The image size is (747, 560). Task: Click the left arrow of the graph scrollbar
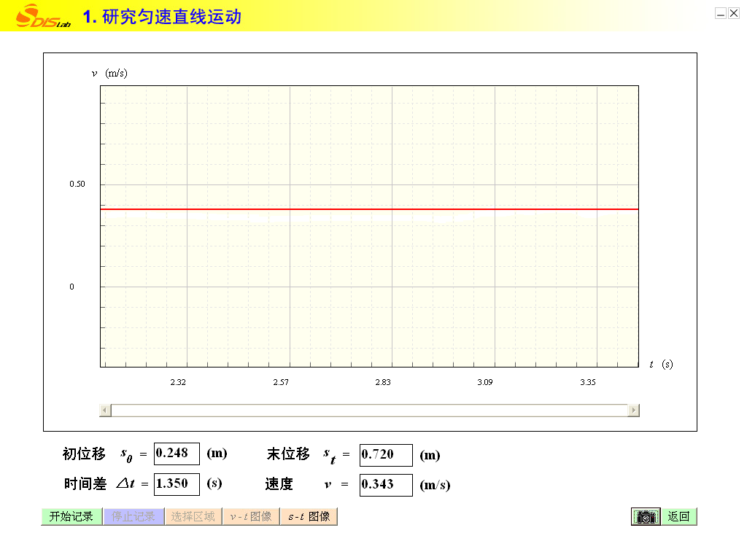point(105,411)
